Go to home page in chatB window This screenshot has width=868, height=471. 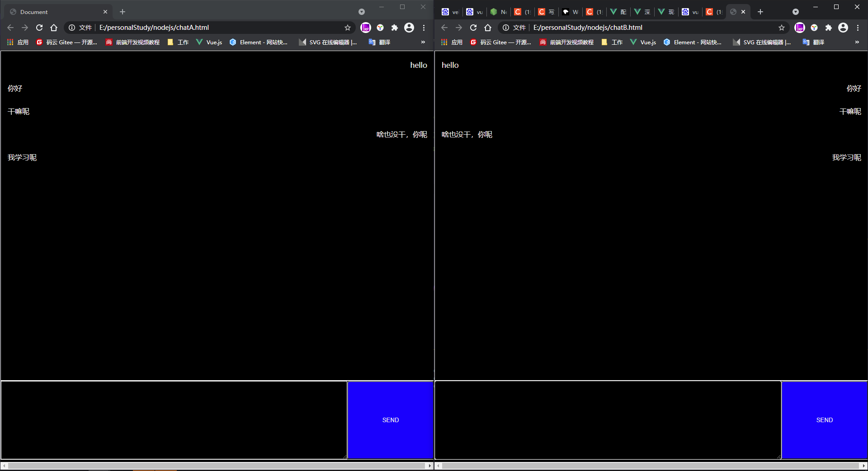(x=488, y=28)
